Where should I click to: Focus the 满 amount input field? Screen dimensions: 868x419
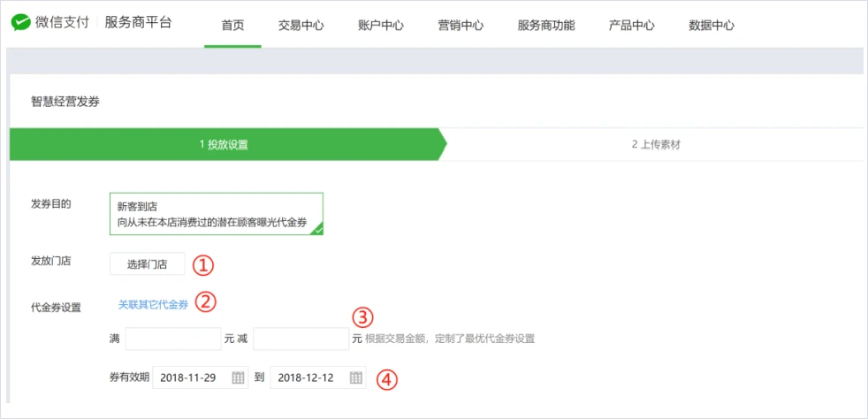tap(172, 339)
